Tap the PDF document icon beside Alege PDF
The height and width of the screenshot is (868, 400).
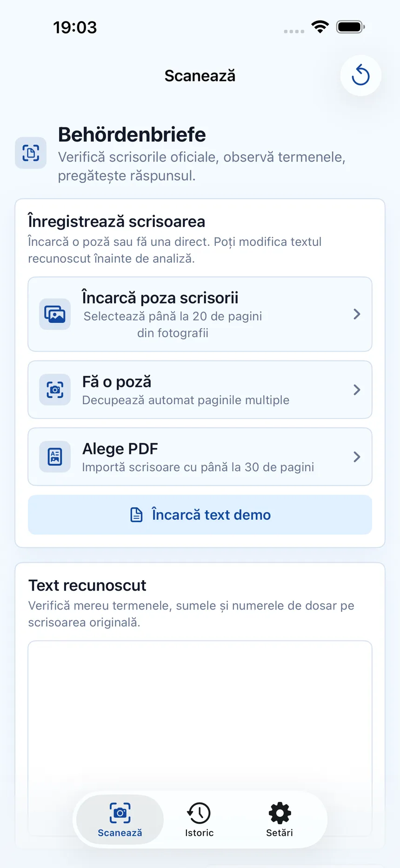pos(55,457)
